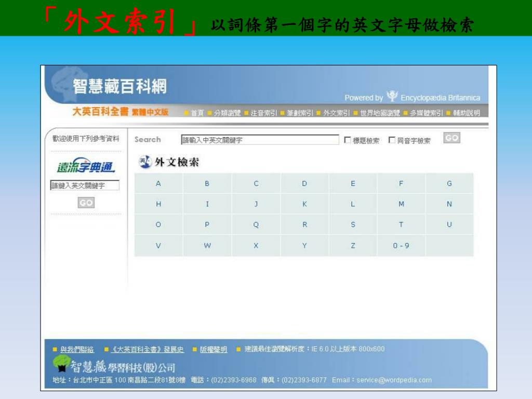Click the 智慧藏學習科技 tree logo in footer
The height and width of the screenshot is (399, 532).
click(61, 364)
